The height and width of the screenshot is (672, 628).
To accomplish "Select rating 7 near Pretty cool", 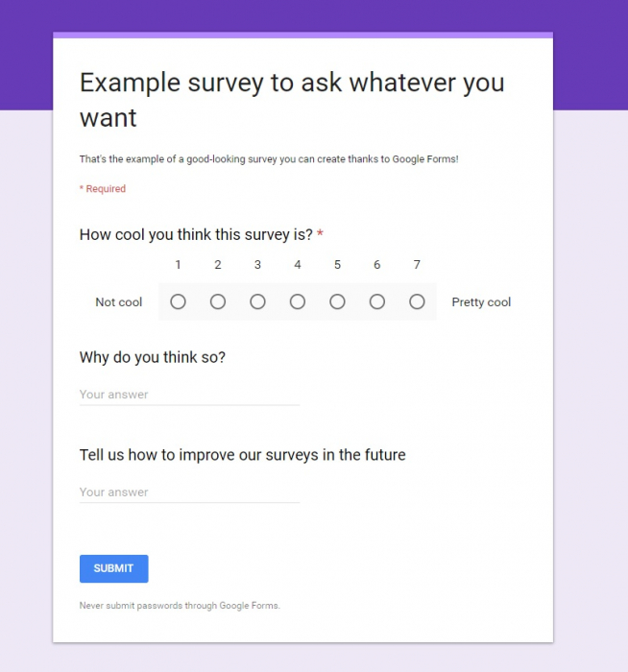I will (417, 301).
